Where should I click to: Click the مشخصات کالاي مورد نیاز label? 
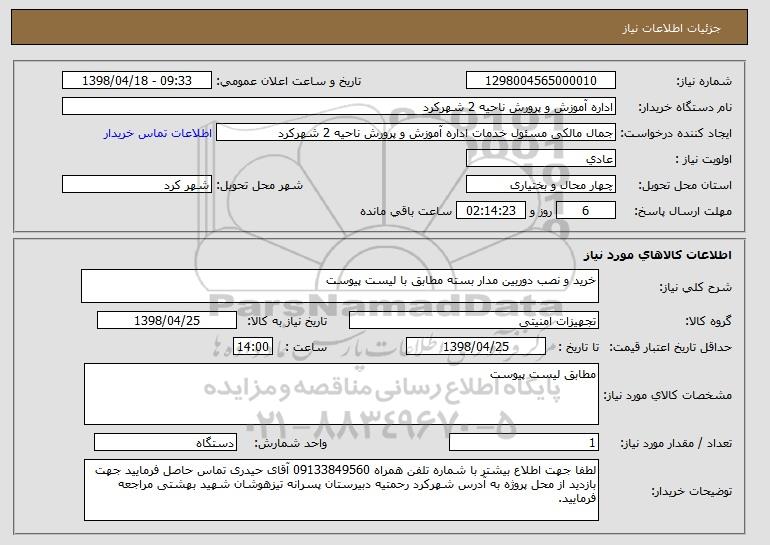point(668,395)
